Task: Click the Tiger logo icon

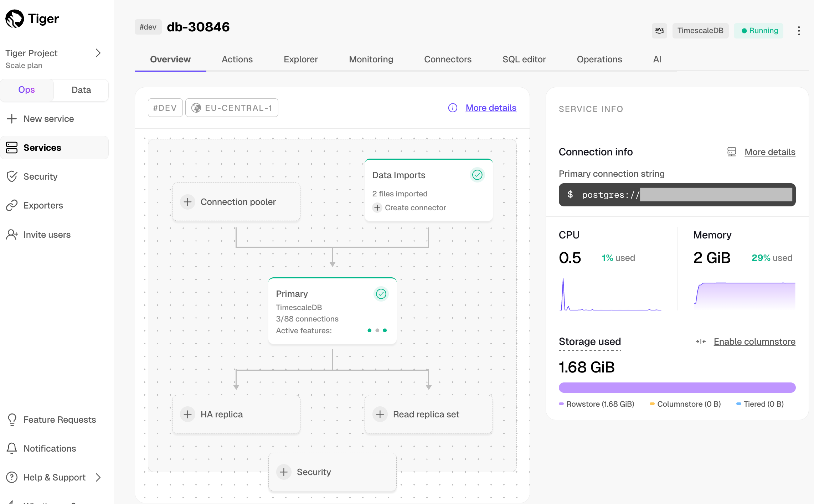Action: pyautogui.click(x=15, y=19)
